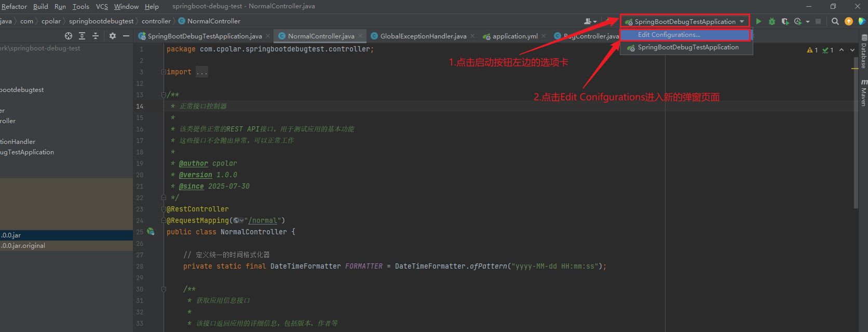Open project panel gear settings
This screenshot has width=868, height=332.
113,36
